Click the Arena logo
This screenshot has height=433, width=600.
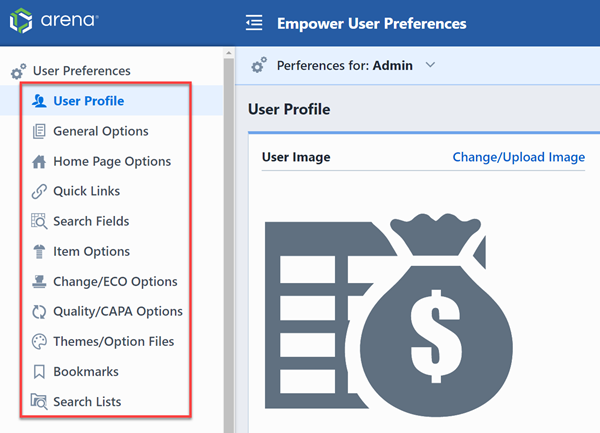pos(54,20)
